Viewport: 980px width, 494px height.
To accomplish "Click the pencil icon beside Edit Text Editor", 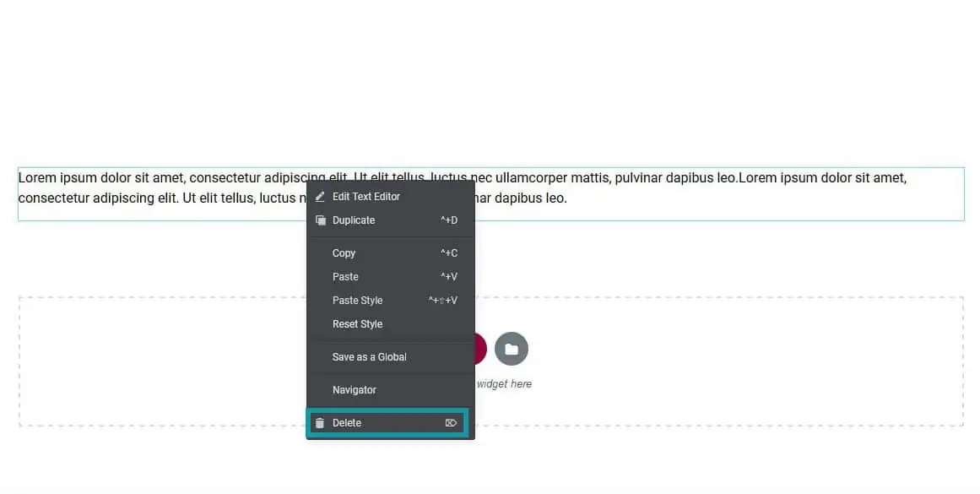I will pos(320,197).
